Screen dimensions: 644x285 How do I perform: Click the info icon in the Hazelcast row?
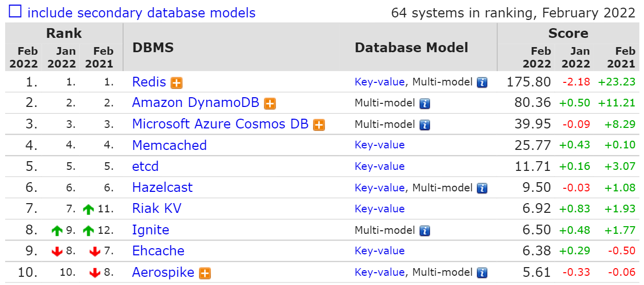coord(482,188)
